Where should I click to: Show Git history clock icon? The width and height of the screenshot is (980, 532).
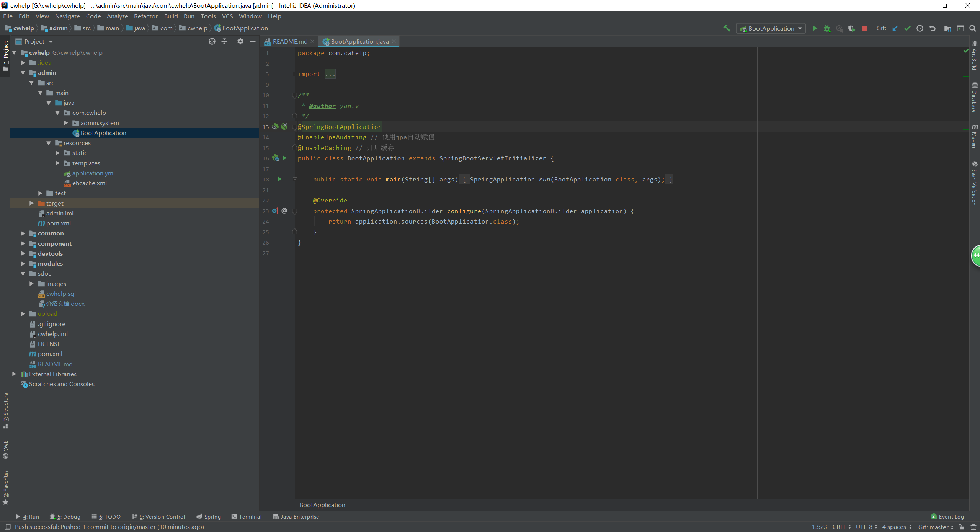point(920,28)
